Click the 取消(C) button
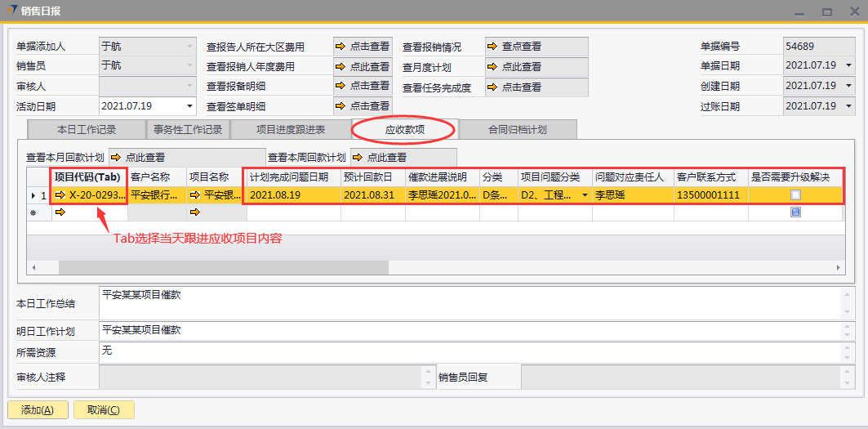Image resolution: width=868 pixels, height=429 pixels. (104, 410)
